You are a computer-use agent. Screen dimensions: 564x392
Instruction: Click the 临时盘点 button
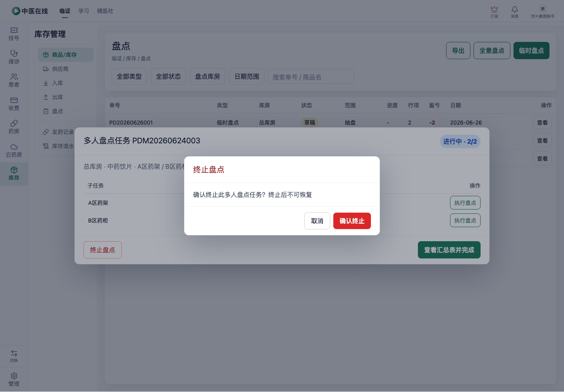(531, 51)
